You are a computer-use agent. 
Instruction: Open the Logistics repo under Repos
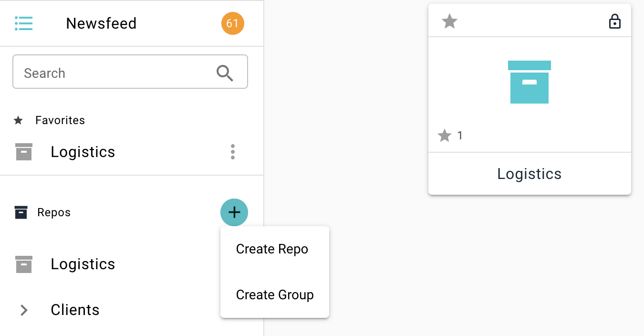coord(83,264)
